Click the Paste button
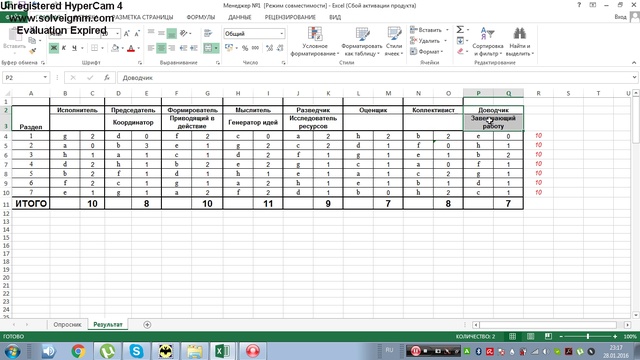The width and height of the screenshot is (640, 360). [14, 41]
